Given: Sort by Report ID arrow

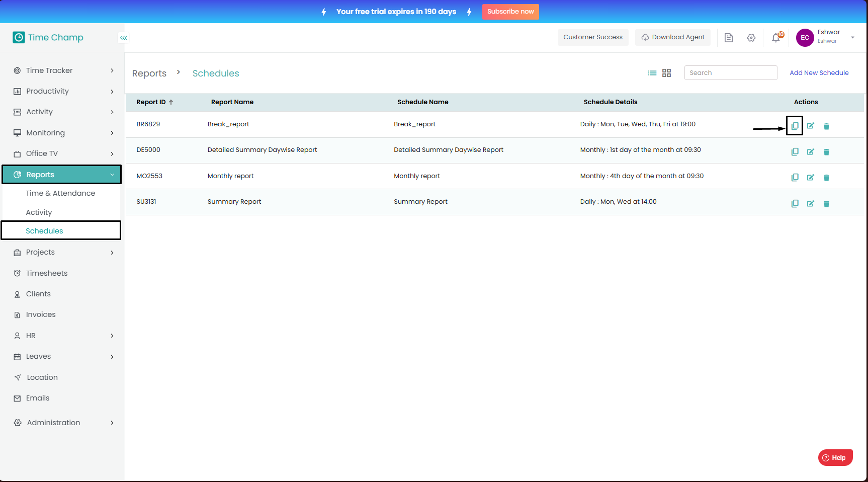Looking at the screenshot, I should (x=171, y=102).
